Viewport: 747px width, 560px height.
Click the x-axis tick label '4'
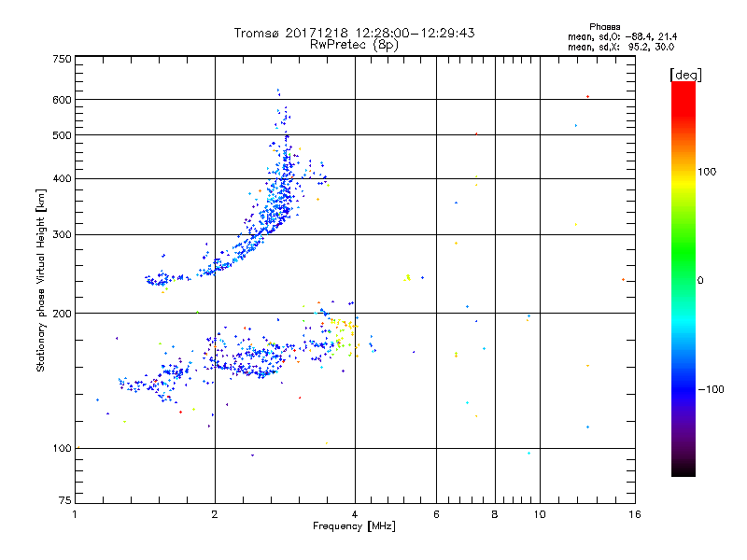coord(355,514)
